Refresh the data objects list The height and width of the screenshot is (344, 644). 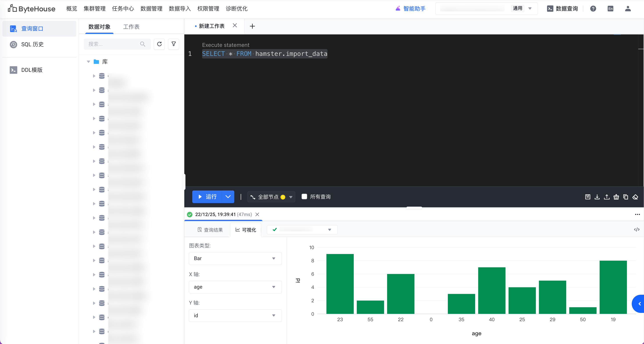point(159,44)
